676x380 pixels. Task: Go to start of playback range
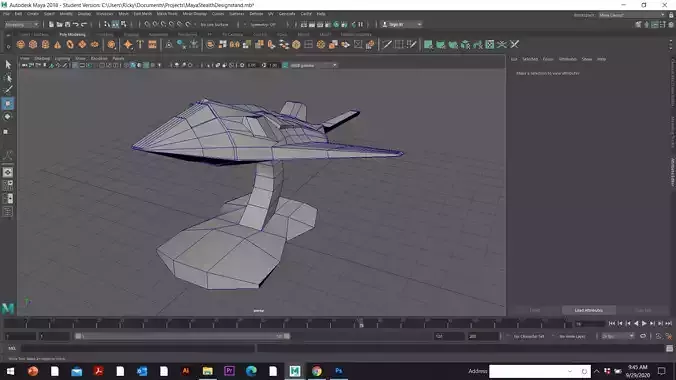click(612, 323)
